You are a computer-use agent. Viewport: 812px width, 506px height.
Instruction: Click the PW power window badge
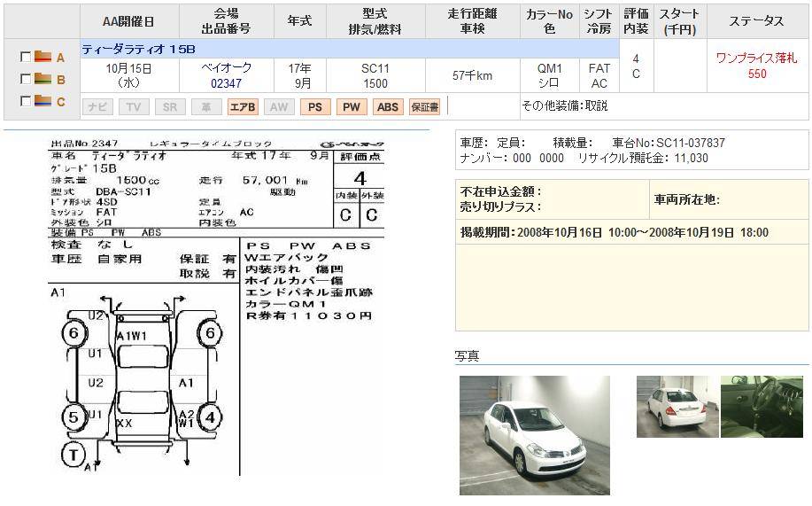coord(352,107)
